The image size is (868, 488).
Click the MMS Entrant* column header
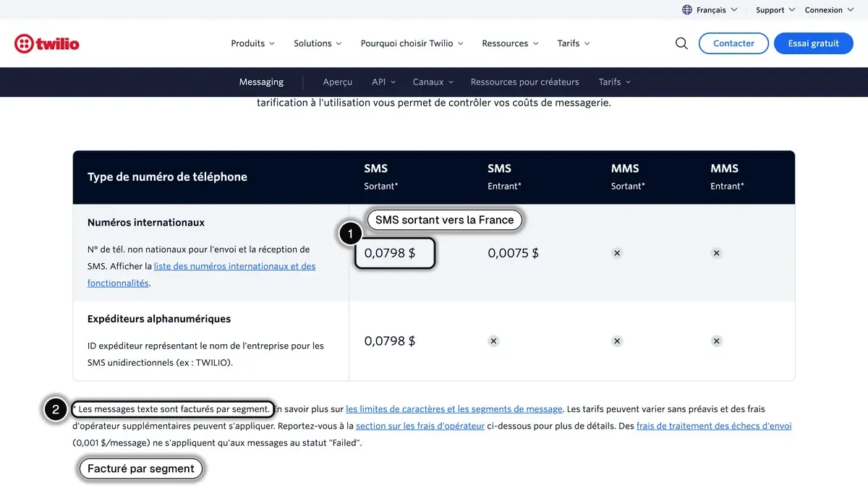click(727, 177)
